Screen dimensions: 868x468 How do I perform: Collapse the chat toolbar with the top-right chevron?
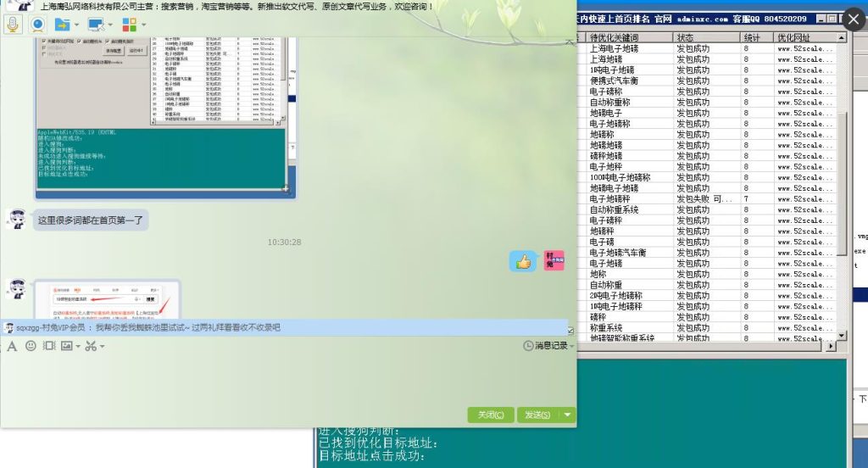(569, 42)
